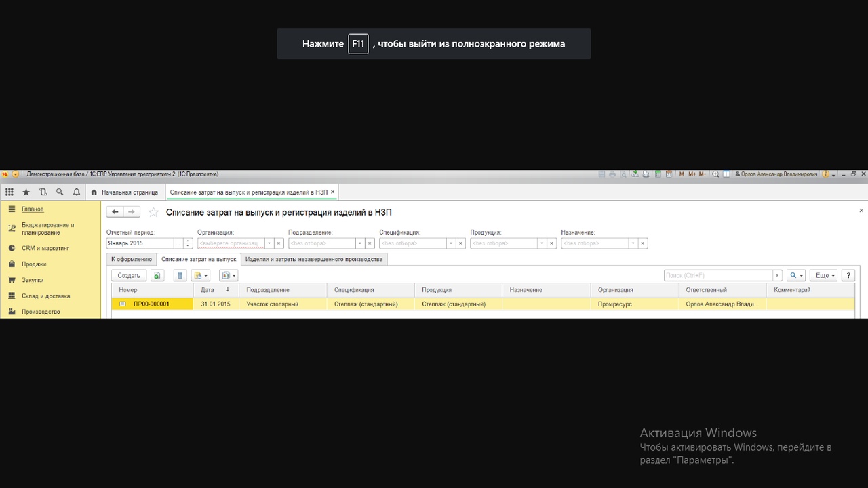
Task: Click the green copy document icon
Action: (157, 275)
